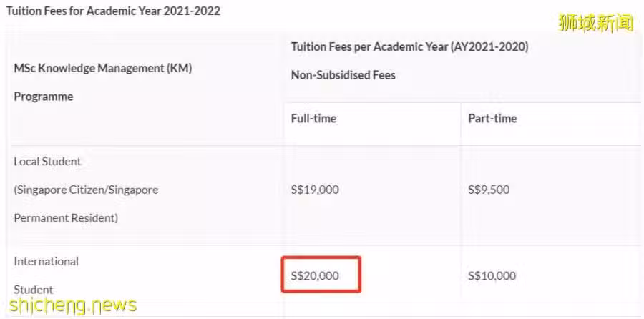Click the shicheng.news watermark link
Viewport: 644px width, 319px height.
72,305
